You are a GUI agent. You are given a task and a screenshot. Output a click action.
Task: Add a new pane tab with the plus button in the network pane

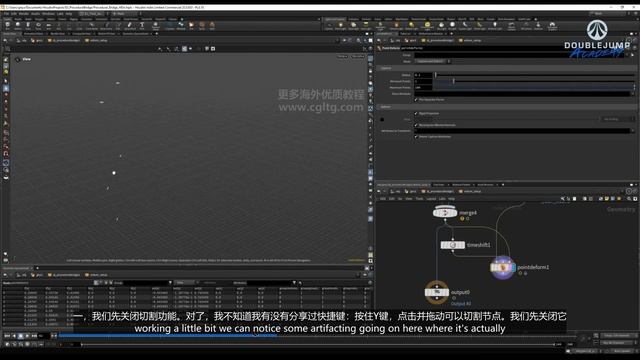point(503,185)
